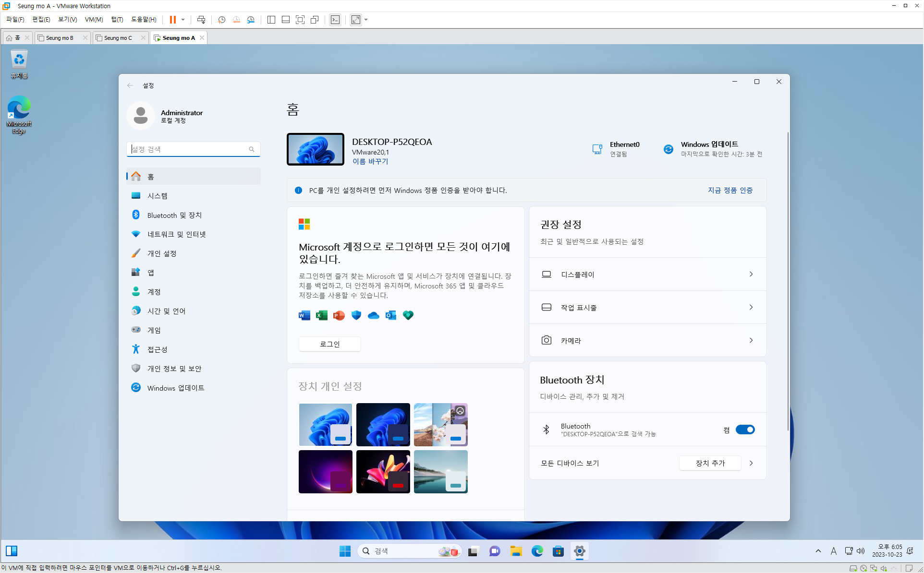Switch to the Seung mo B tab
The width and height of the screenshot is (924, 573).
pyautogui.click(x=60, y=38)
